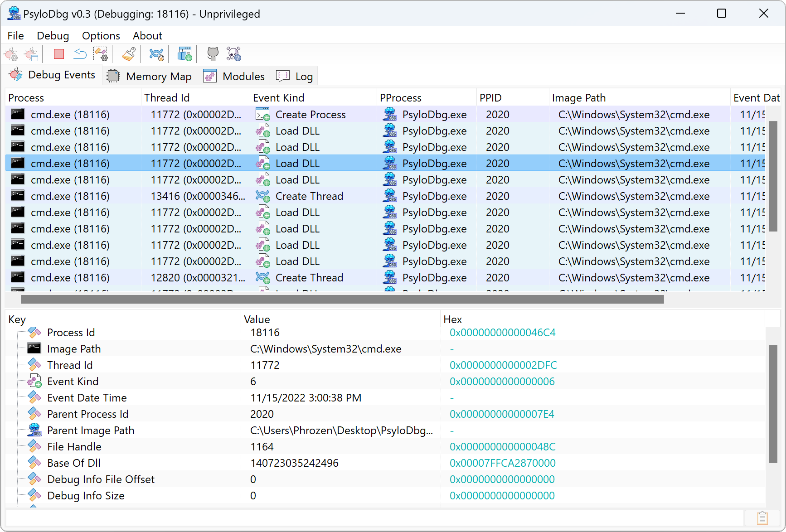Click the cmd icon beside Image Path key
786x532 pixels.
coord(34,348)
